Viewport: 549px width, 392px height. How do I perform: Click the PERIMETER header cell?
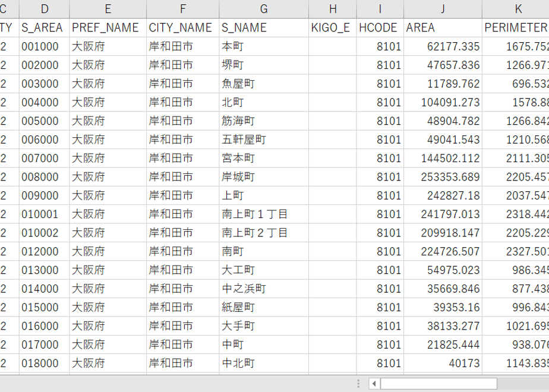coord(516,28)
